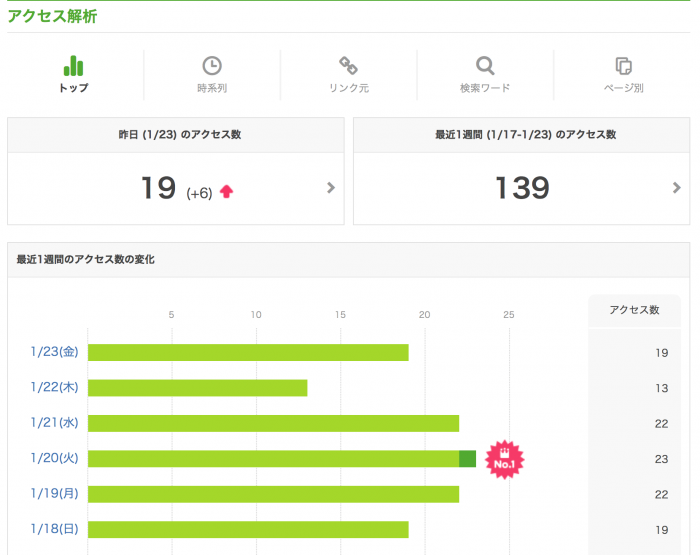Click the 昨日 (1/23) のアクセス数 header

[x=180, y=134]
